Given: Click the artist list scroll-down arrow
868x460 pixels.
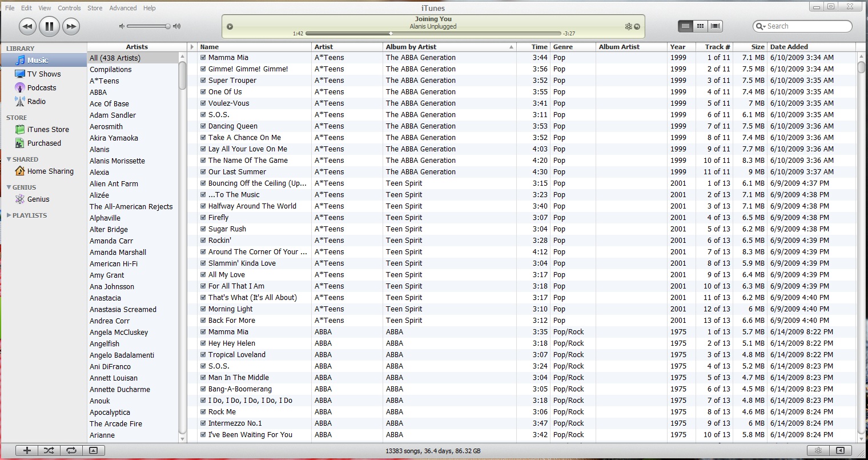Looking at the screenshot, I should tap(183, 439).
